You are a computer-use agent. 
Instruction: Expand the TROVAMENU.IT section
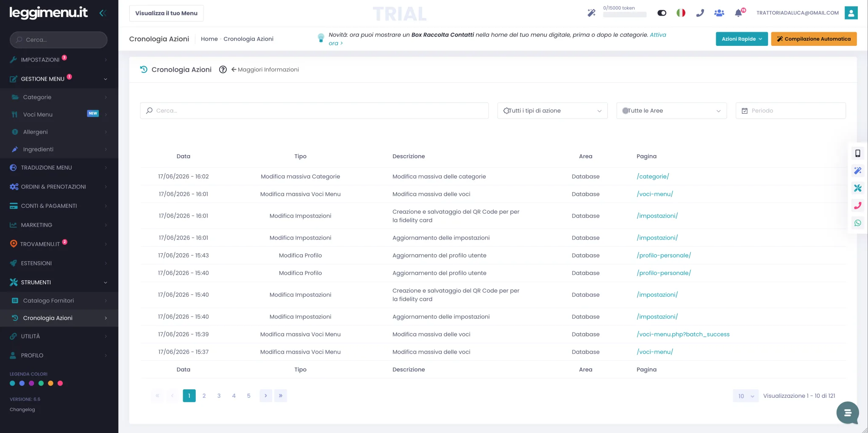pos(59,244)
